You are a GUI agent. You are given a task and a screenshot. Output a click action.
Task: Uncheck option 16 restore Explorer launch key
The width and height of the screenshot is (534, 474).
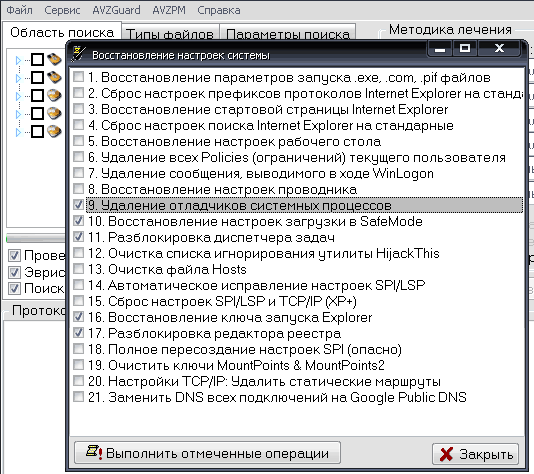point(79,317)
